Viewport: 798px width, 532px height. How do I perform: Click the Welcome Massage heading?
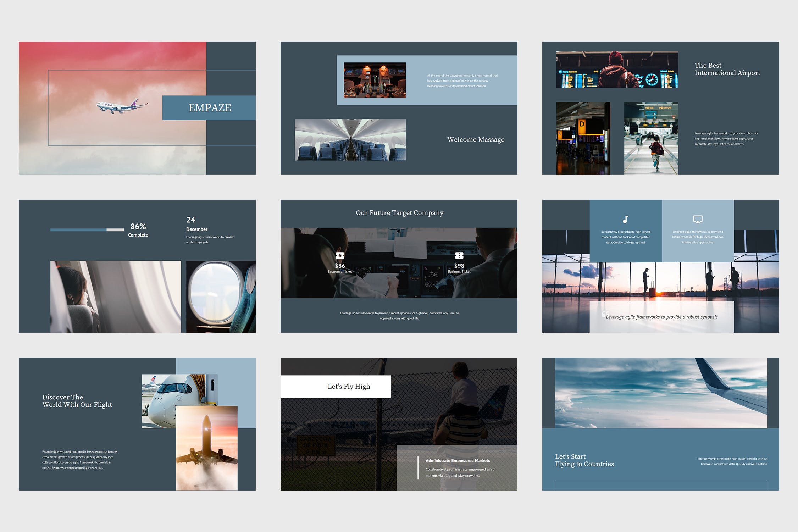click(x=476, y=140)
